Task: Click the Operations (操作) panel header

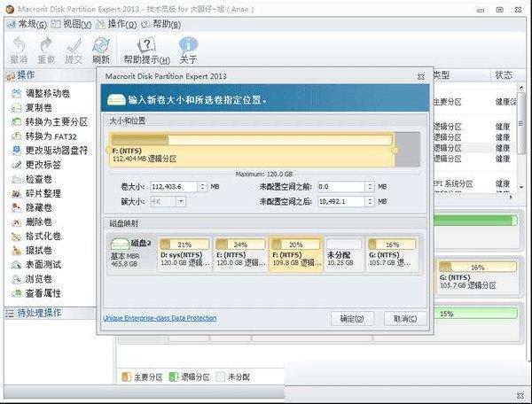Action: pos(51,75)
